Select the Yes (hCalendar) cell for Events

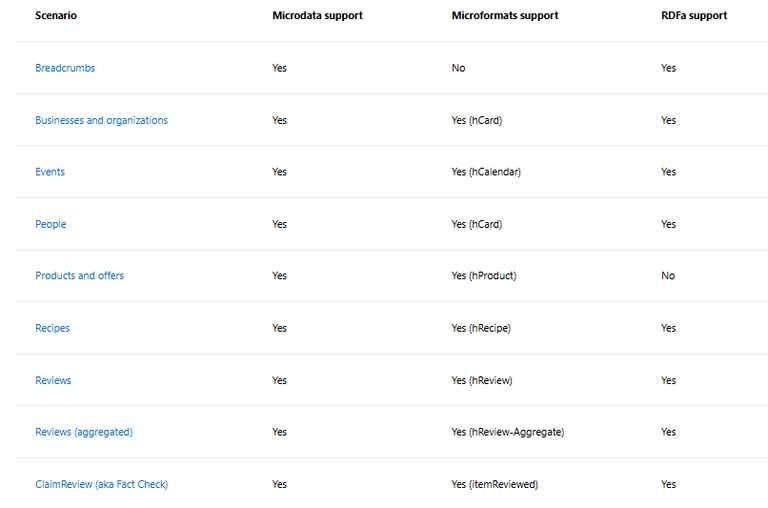point(486,172)
